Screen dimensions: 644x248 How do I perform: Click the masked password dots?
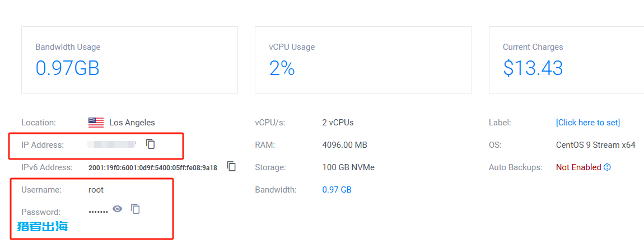tap(98, 212)
